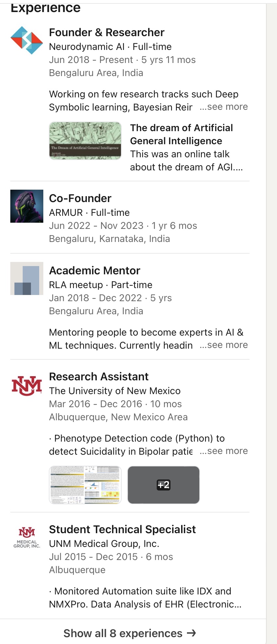Select the Co-Founder position title

(80, 198)
